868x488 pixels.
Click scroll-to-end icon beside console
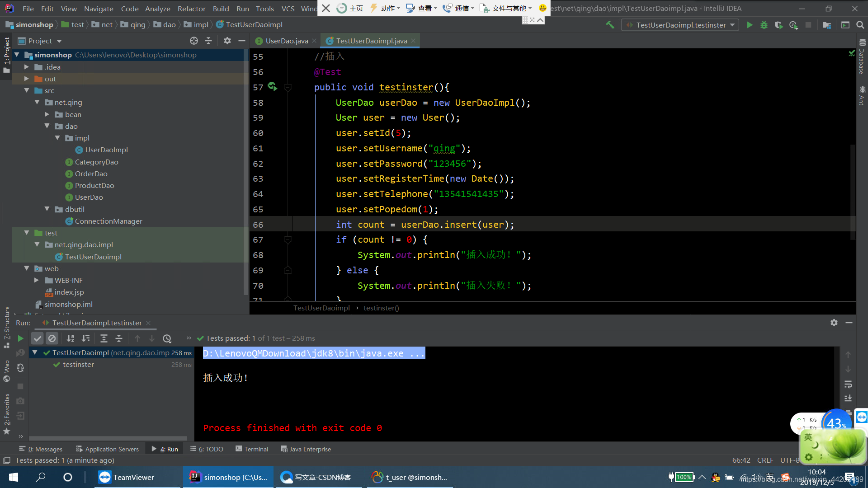click(848, 398)
